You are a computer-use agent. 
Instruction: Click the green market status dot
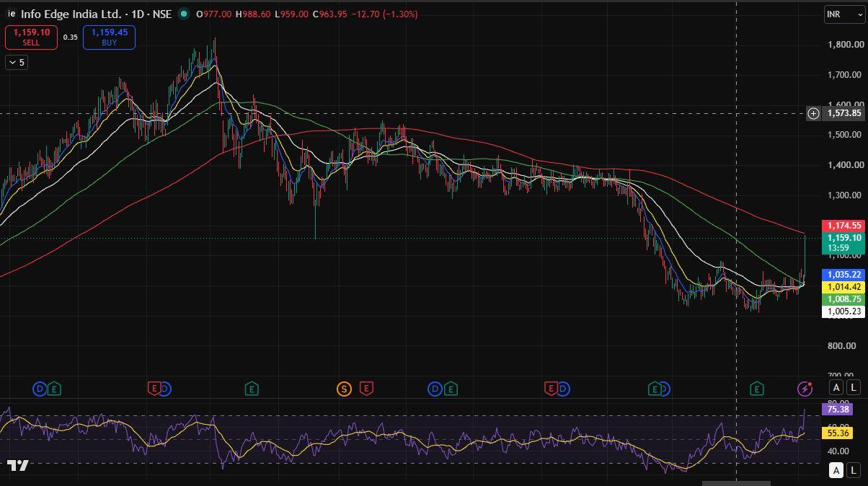click(x=183, y=14)
